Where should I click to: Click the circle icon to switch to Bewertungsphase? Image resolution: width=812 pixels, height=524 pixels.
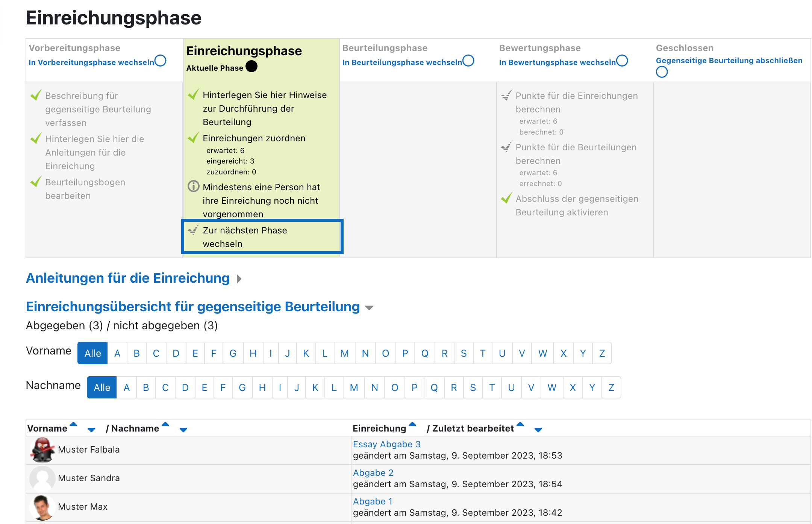622,61
